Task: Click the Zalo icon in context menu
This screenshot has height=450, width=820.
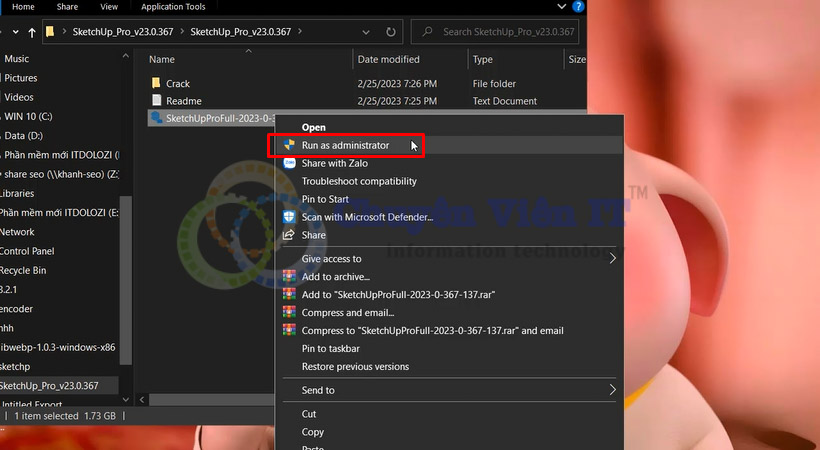Action: pos(289,163)
